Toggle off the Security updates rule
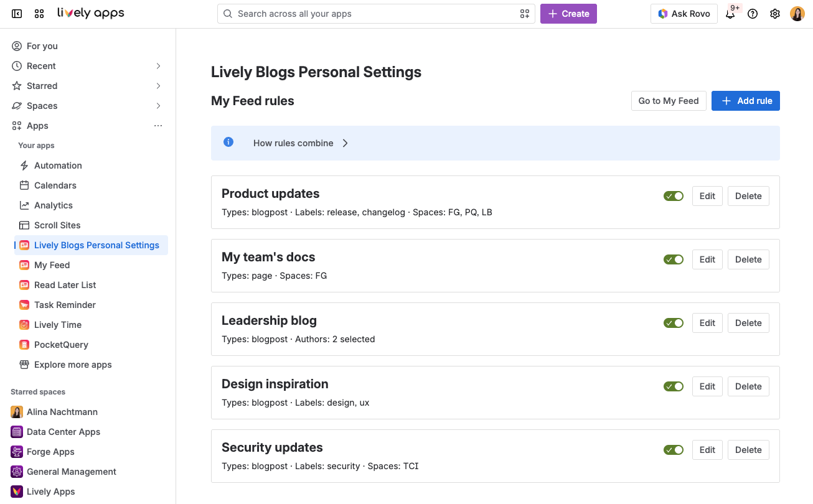The width and height of the screenshot is (813, 504). [x=674, y=450]
